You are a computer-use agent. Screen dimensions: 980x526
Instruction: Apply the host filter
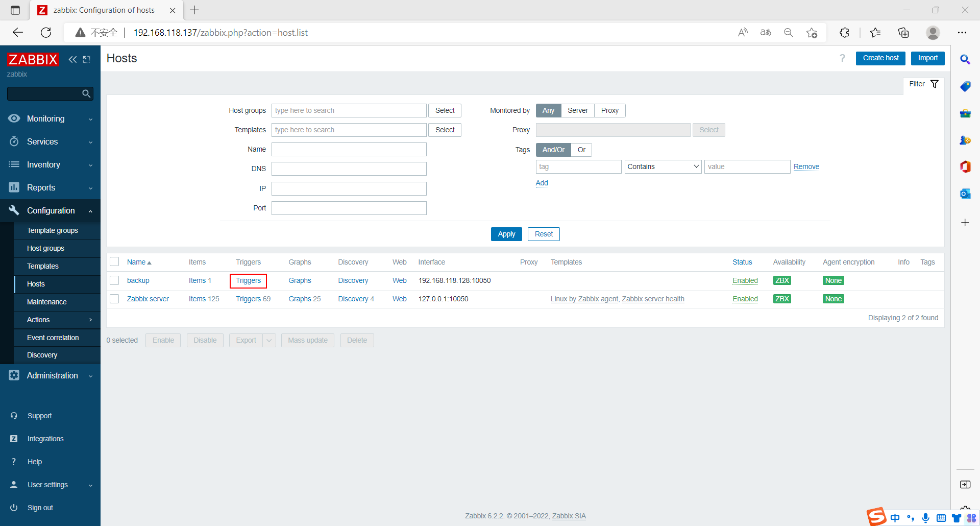point(506,234)
